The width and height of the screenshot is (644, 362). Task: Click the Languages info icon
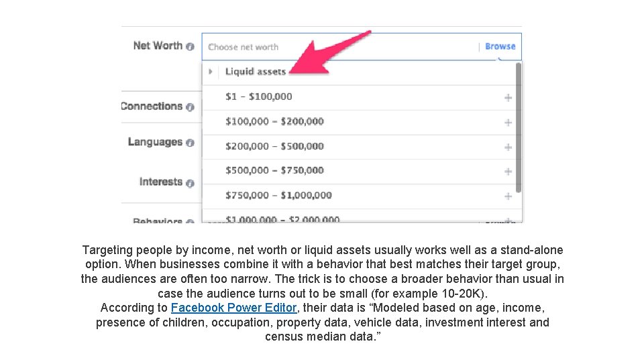click(191, 143)
